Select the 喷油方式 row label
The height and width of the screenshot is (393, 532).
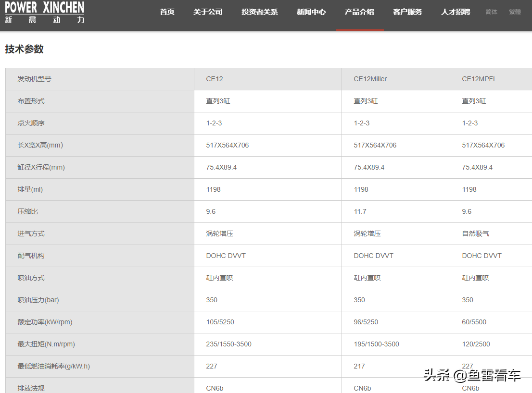(31, 278)
